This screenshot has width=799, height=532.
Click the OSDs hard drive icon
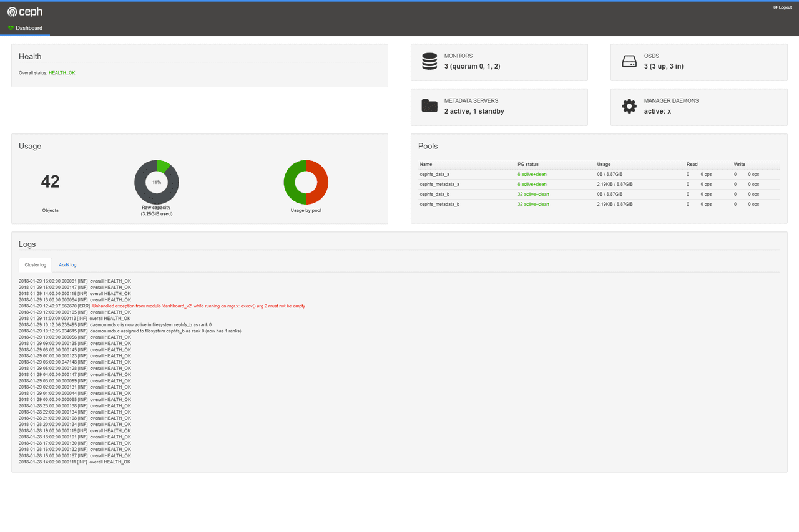[629, 61]
